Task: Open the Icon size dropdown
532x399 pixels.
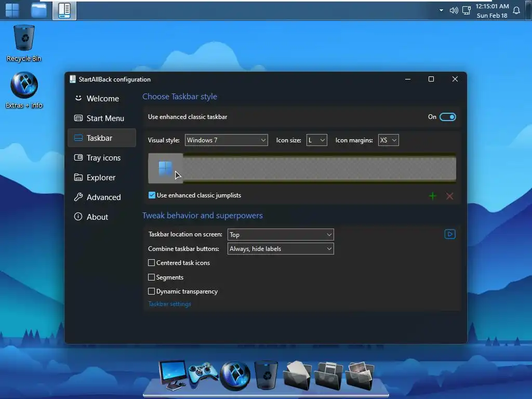Action: click(316, 140)
